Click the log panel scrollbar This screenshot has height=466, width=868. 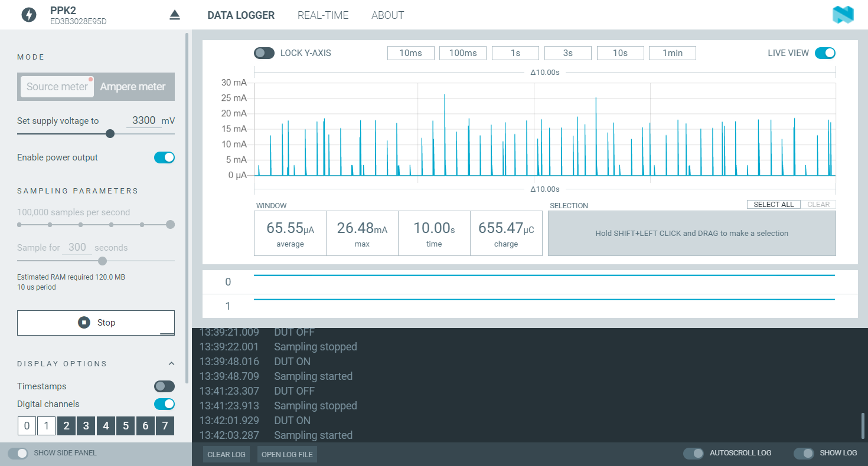coord(863,425)
